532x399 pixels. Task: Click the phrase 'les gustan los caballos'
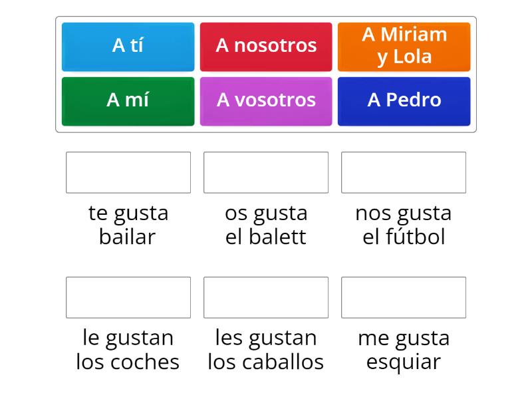coord(266,350)
